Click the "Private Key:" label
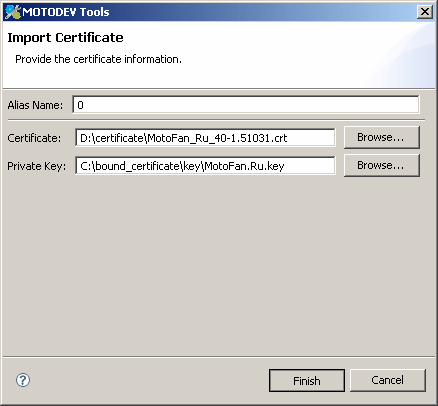 pyautogui.click(x=37, y=166)
